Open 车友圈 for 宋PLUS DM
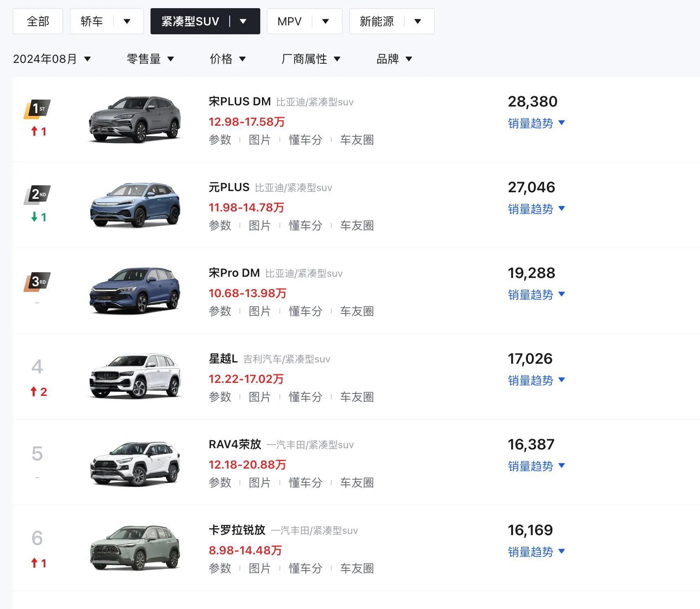Viewport: 700px width, 609px height. [357, 140]
